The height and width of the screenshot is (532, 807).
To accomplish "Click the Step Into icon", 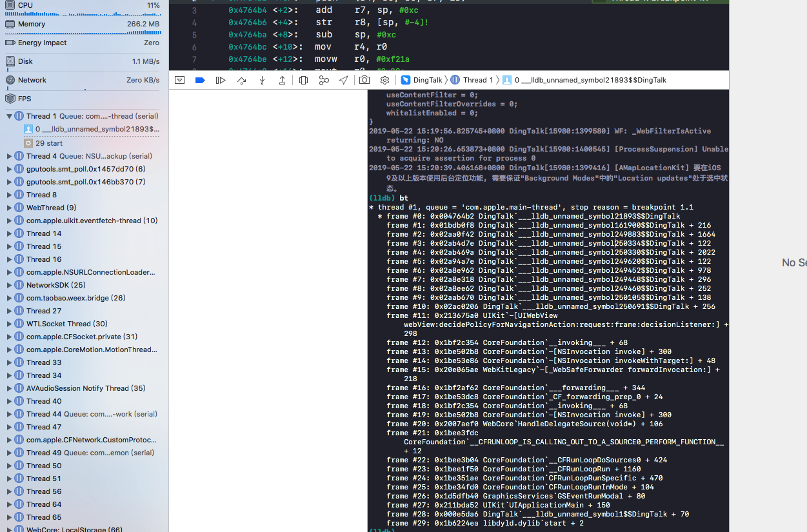I will coord(262,80).
